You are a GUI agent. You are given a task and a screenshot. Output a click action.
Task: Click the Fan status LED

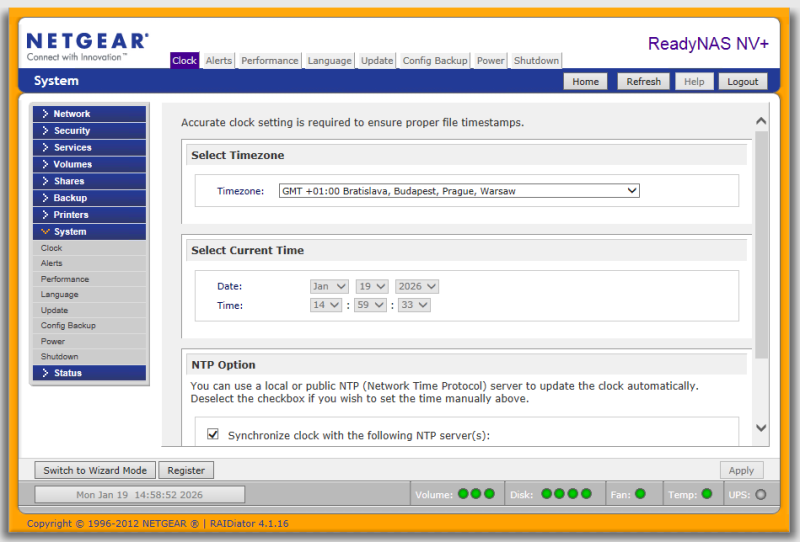(640, 494)
